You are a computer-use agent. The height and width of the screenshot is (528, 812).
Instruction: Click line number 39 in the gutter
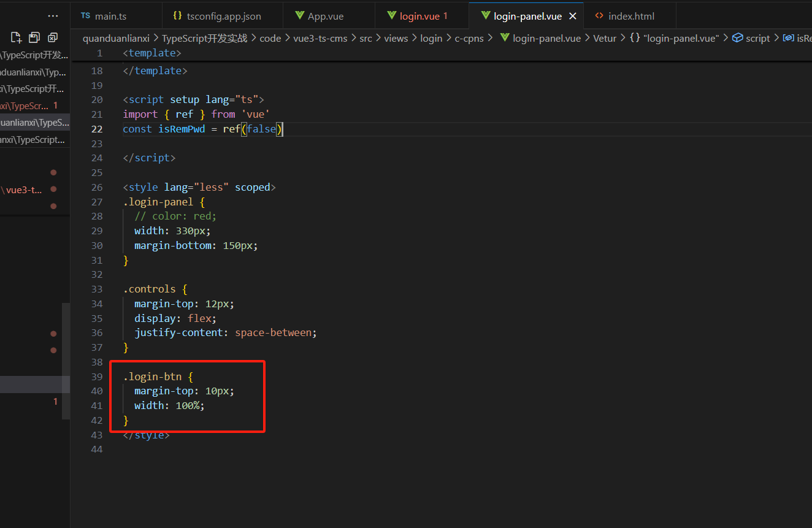(96, 377)
